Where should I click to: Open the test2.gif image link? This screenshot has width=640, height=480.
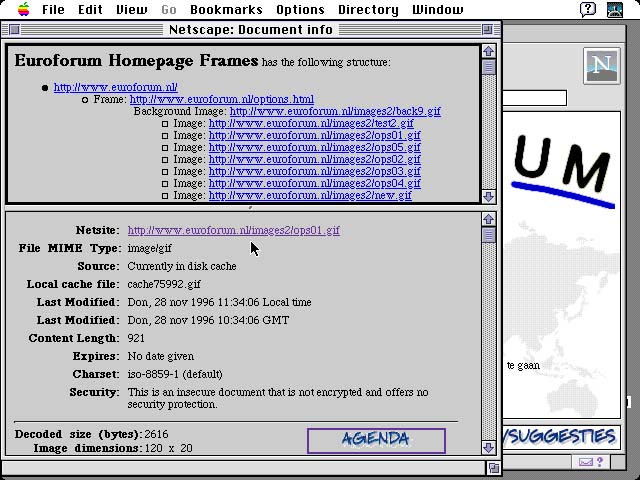[311, 123]
